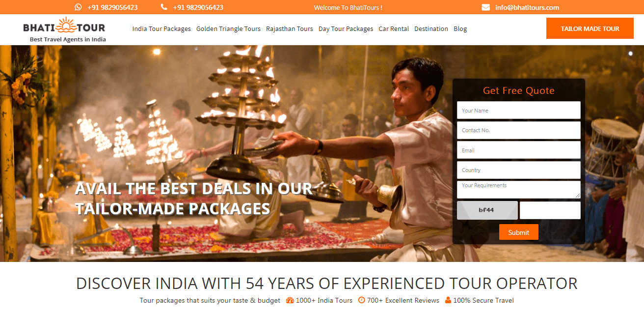
Task: Click the email envelope icon
Action: (x=485, y=7)
